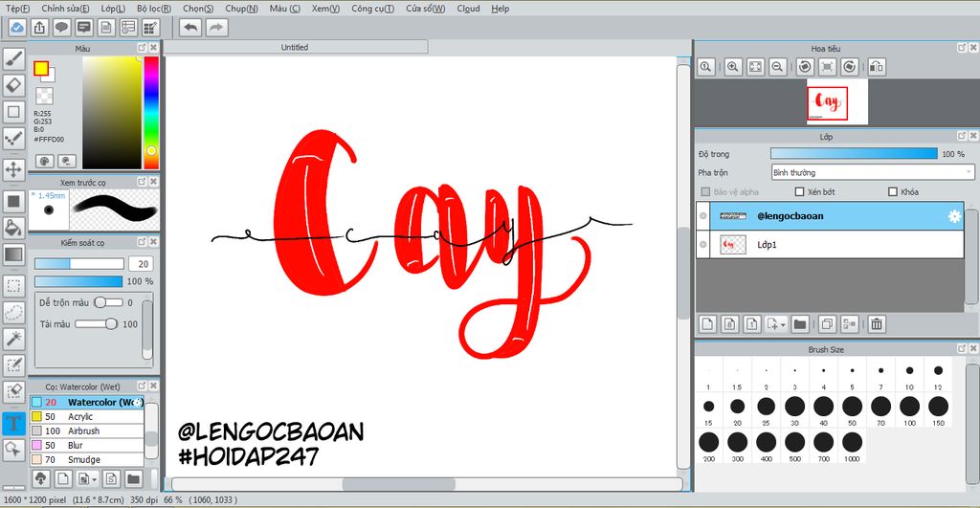980x508 pixels.
Task: Select the Eraser tool
Action: click(13, 85)
